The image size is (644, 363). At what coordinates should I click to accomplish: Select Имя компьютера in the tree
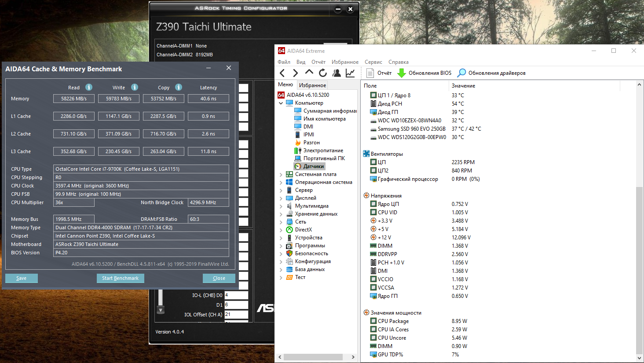coord(320,119)
